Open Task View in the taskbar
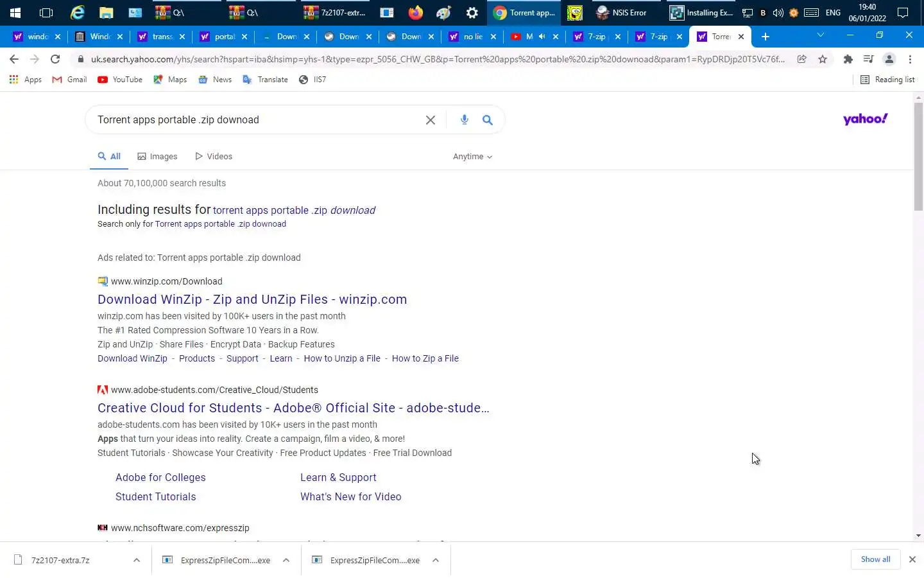924x578 pixels. (x=46, y=12)
